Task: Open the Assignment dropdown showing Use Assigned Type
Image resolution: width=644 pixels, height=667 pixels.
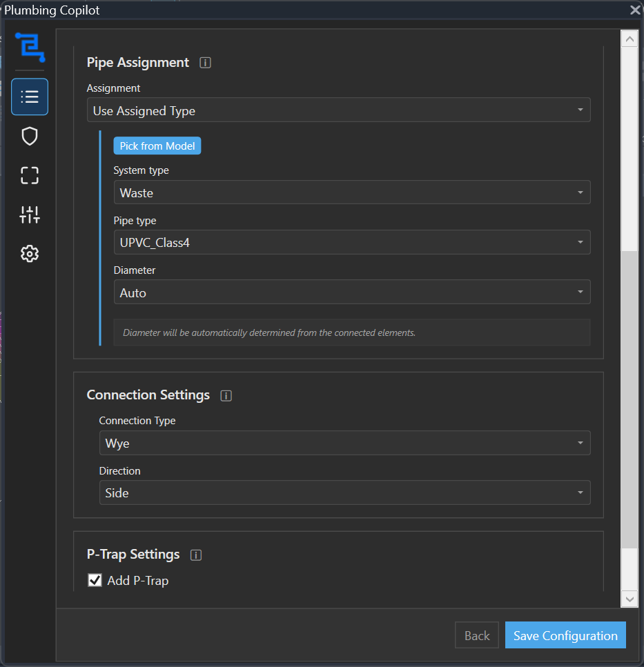Action: [x=338, y=109]
